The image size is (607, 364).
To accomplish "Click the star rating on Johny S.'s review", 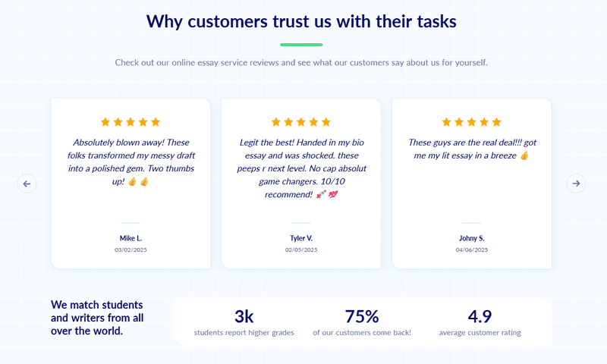I will pos(471,122).
